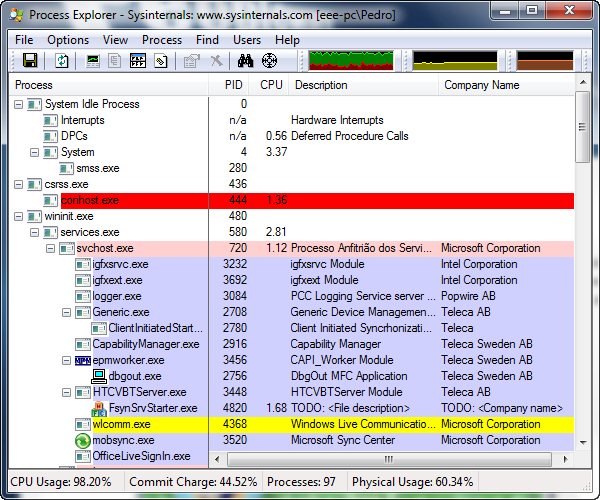This screenshot has width=600, height=500.
Task: Sort by the CPU column header
Action: [x=269, y=85]
